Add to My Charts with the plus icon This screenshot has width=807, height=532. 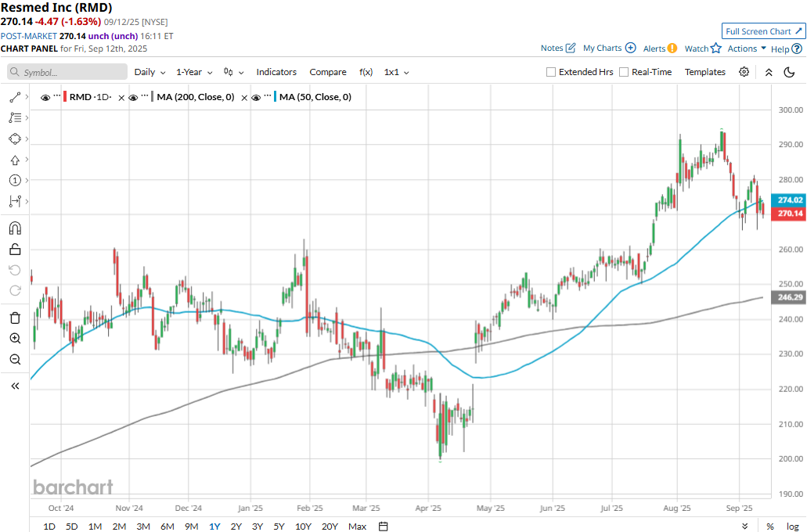pos(630,48)
